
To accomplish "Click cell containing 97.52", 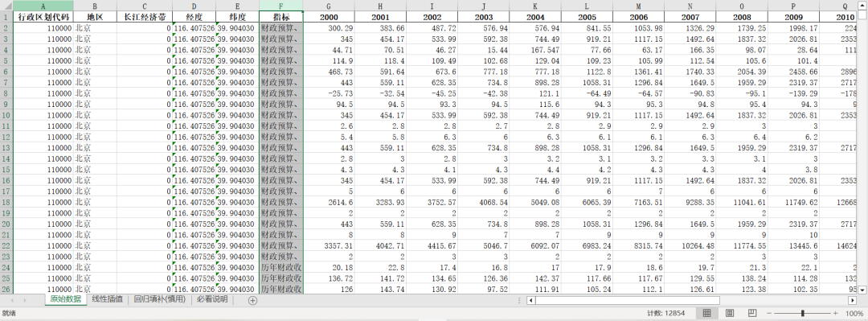I will point(483,289).
